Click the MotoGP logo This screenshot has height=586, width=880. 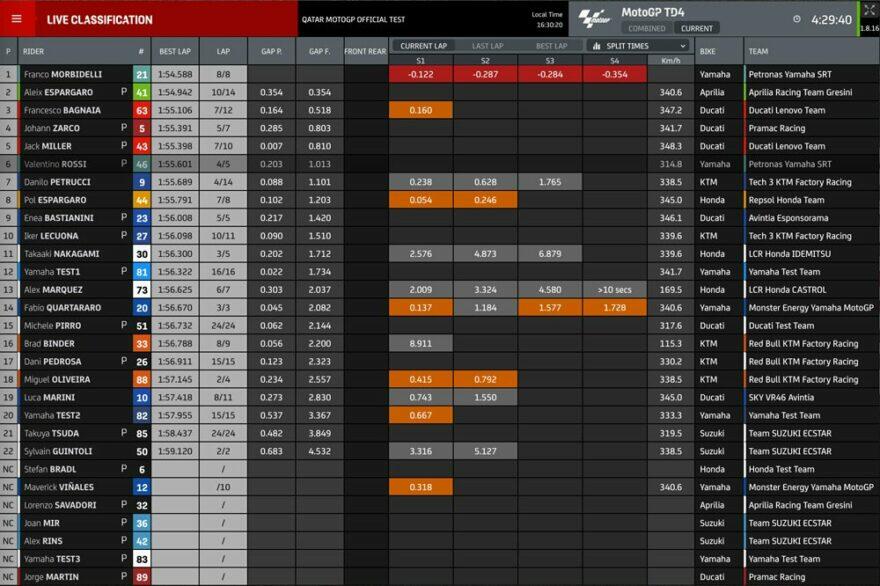tap(594, 18)
